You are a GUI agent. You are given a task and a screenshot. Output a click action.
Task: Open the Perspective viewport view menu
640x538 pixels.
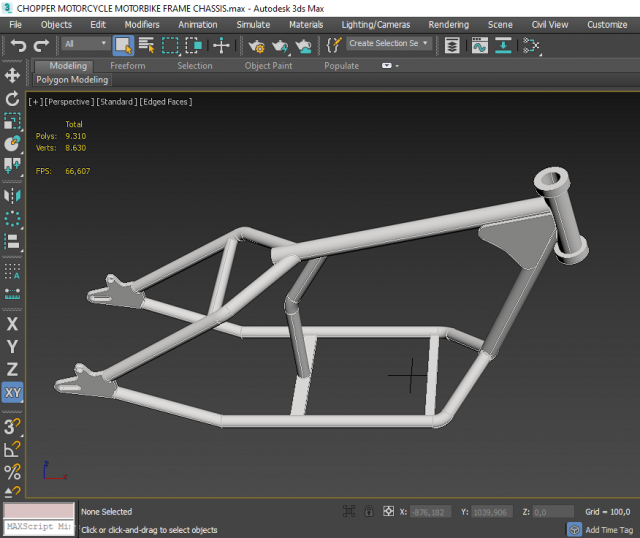point(69,102)
